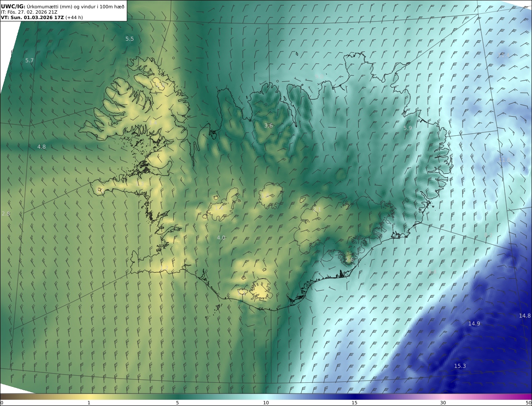This screenshot has height=406, width=532.
Task: Click the 'VT: Sun. 01.03.2026 17Z' valid time
Action: coord(32,17)
